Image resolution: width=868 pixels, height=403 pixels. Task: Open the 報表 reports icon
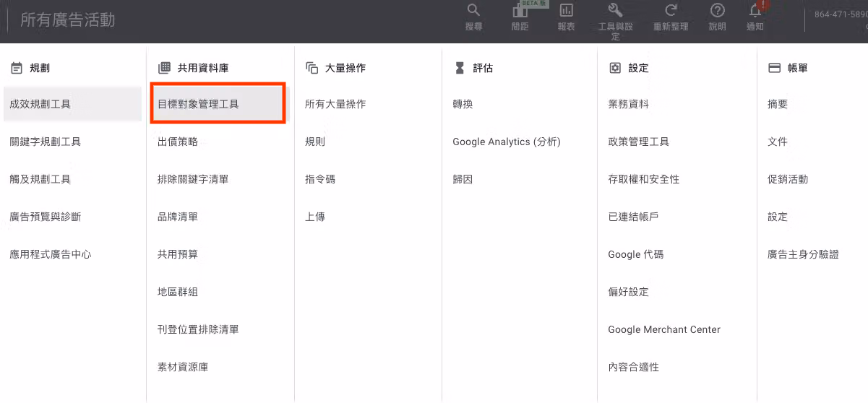tap(567, 11)
